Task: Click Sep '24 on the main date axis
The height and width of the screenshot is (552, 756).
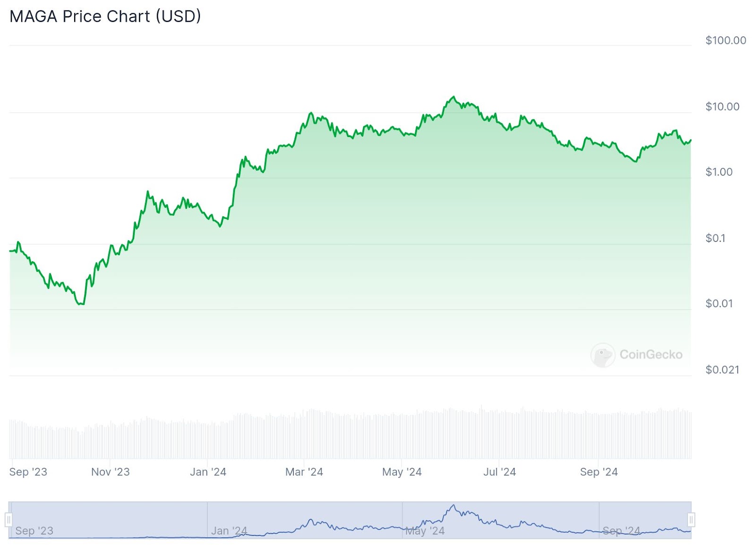Action: point(599,472)
